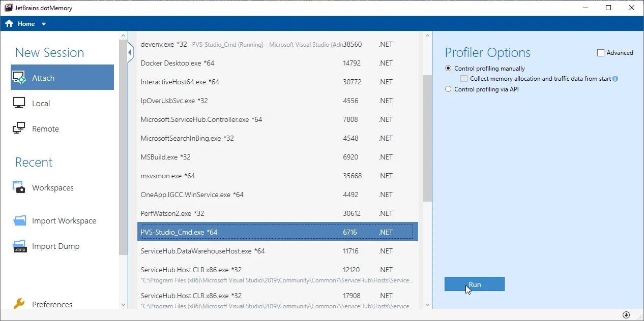Click PID 14792 for Docker Desktop
The width and height of the screenshot is (644, 321).
(x=352, y=63)
